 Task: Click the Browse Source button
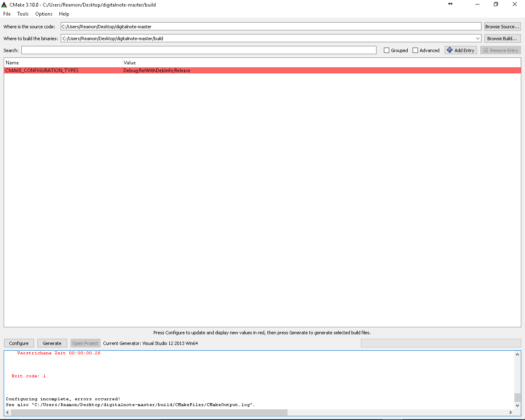click(x=502, y=27)
